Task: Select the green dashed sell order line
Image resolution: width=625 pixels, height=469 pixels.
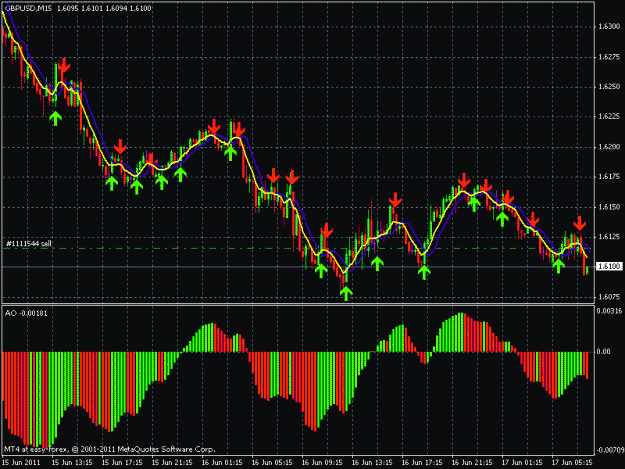Action: (297, 249)
